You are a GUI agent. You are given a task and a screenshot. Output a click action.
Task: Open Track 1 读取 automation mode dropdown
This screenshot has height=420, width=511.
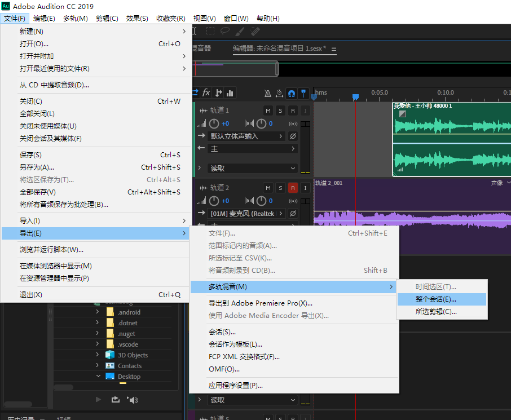point(253,169)
